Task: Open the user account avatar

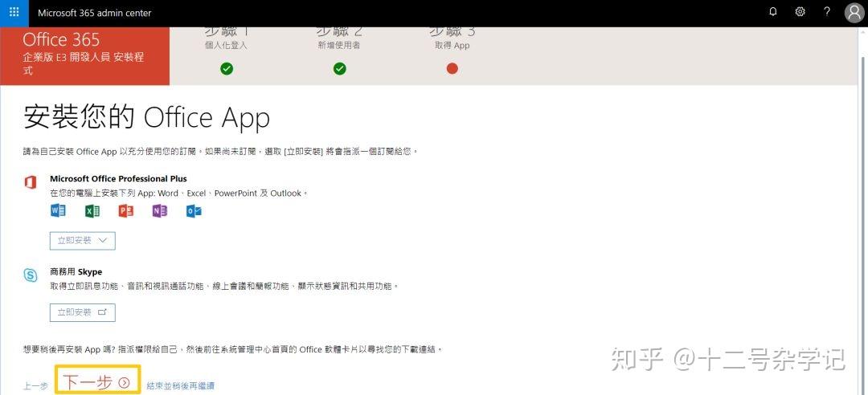Action: pos(854,12)
